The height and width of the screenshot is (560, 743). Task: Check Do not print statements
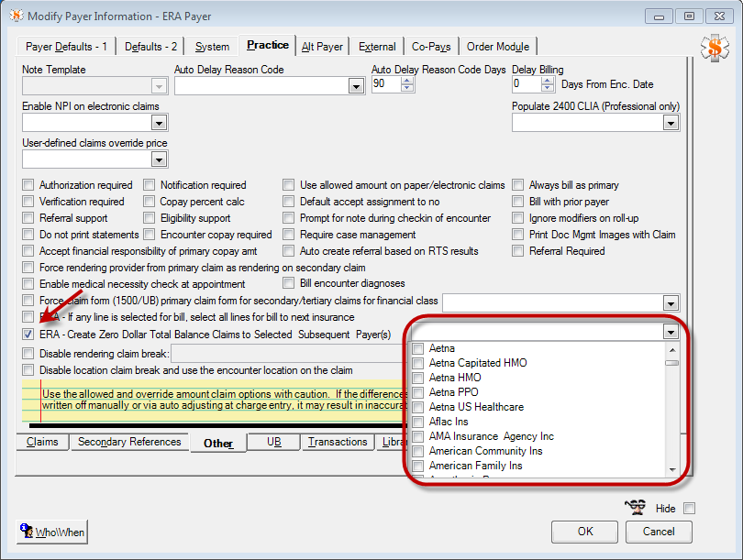(28, 235)
